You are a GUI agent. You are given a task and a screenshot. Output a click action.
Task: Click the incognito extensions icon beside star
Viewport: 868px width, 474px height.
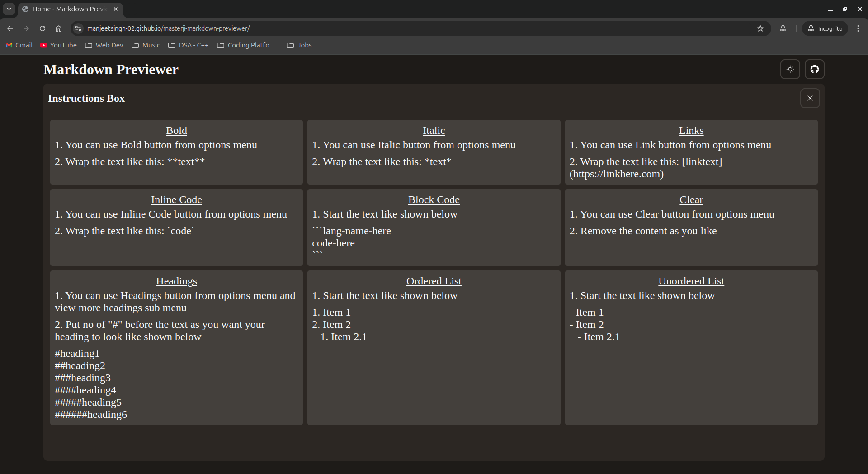click(783, 28)
